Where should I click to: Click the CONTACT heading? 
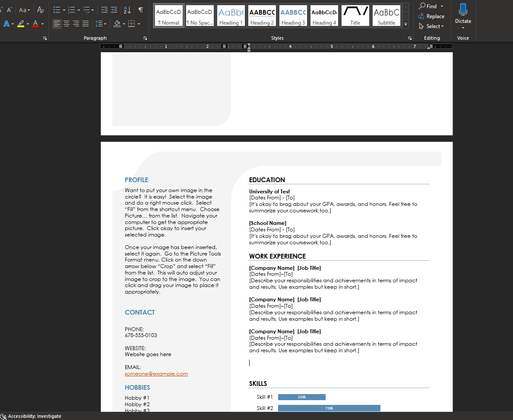(x=140, y=313)
